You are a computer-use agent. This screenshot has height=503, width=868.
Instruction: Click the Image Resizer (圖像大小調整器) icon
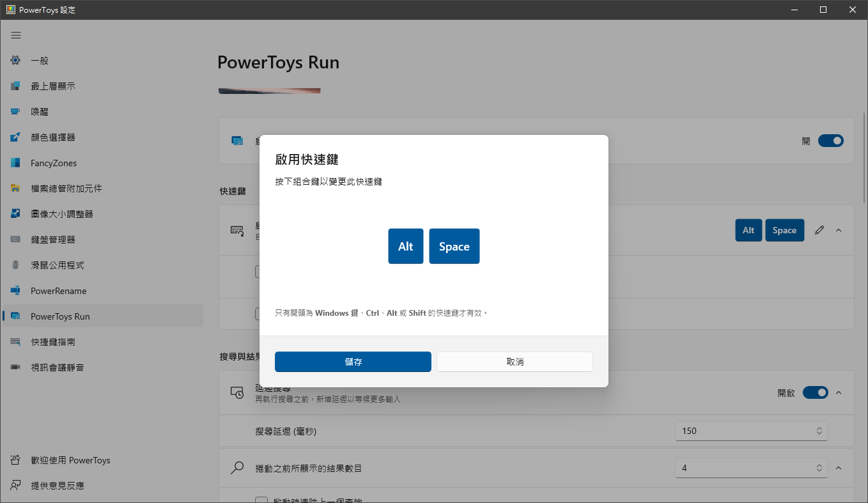15,214
